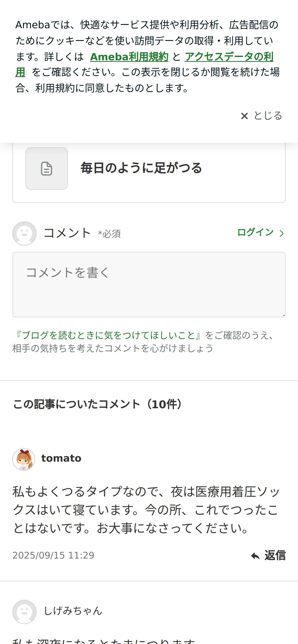Click the とじる close text
Image resolution: width=298 pixels, height=644 pixels.
(268, 116)
